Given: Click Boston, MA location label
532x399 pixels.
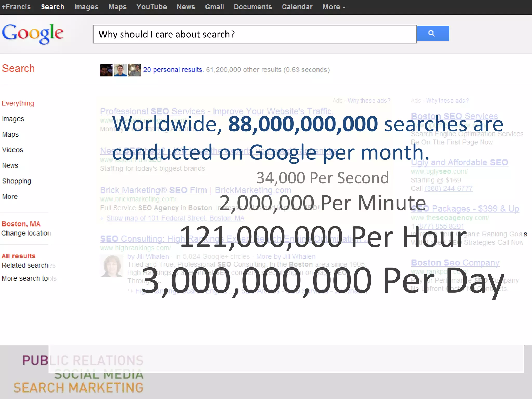Looking at the screenshot, I should click(21, 224).
